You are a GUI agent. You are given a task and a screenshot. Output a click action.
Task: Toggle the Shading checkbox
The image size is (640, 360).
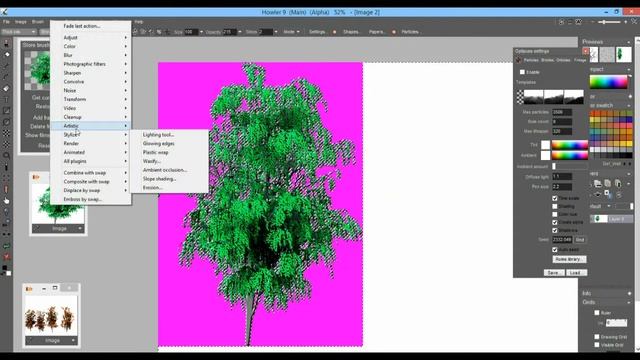click(555, 206)
